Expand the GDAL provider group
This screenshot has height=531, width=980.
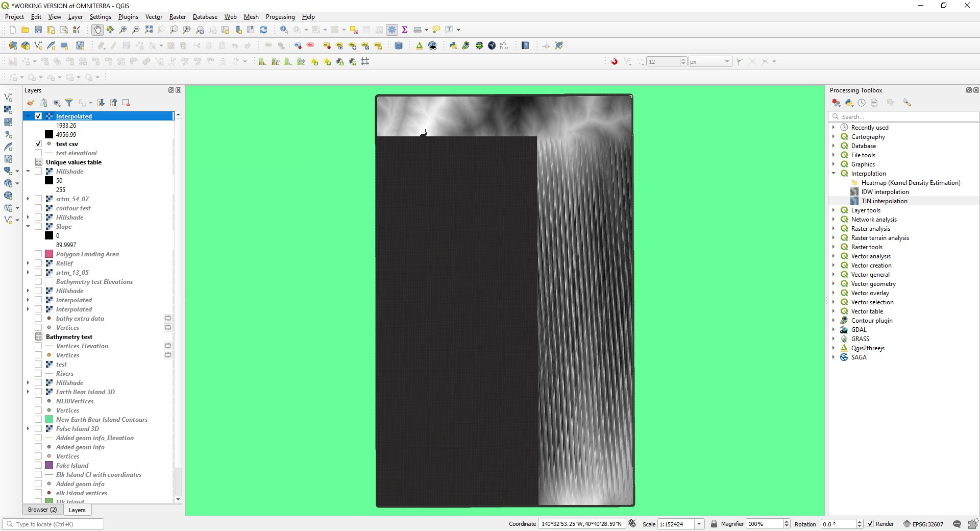pyautogui.click(x=834, y=329)
